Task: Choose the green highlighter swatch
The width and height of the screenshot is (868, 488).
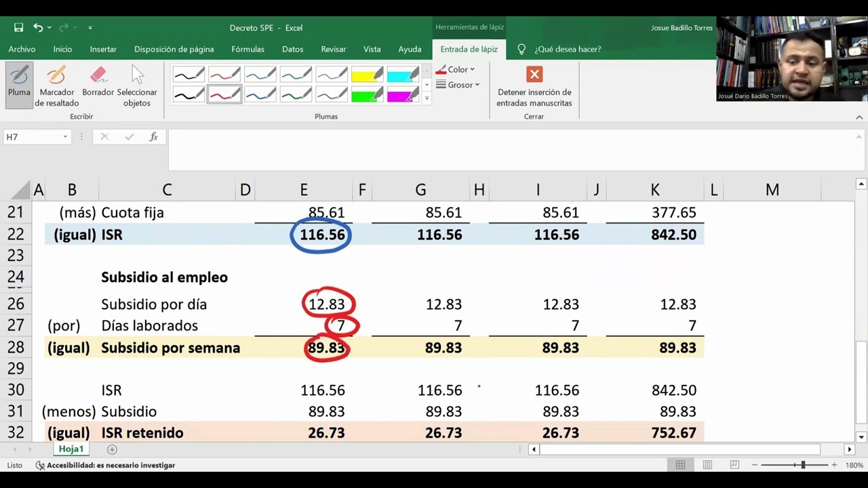Action: (368, 94)
